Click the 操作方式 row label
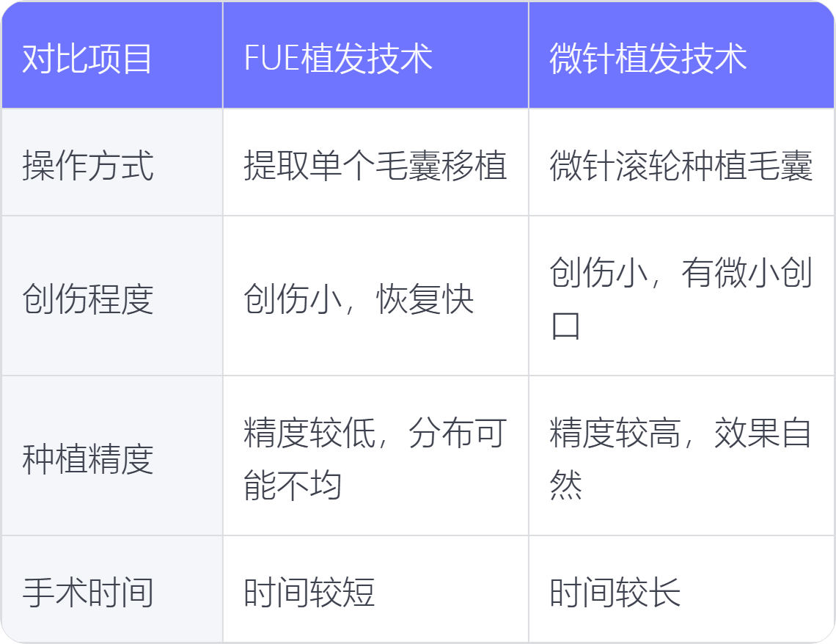Image resolution: width=836 pixels, height=644 pixels. (x=112, y=163)
